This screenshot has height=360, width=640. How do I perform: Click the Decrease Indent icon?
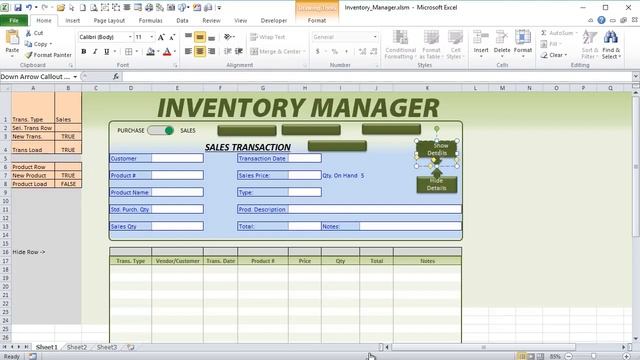(x=228, y=51)
